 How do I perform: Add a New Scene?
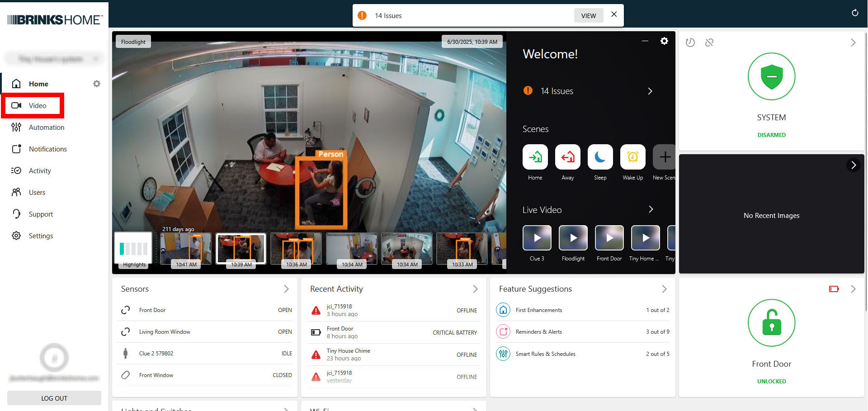664,157
